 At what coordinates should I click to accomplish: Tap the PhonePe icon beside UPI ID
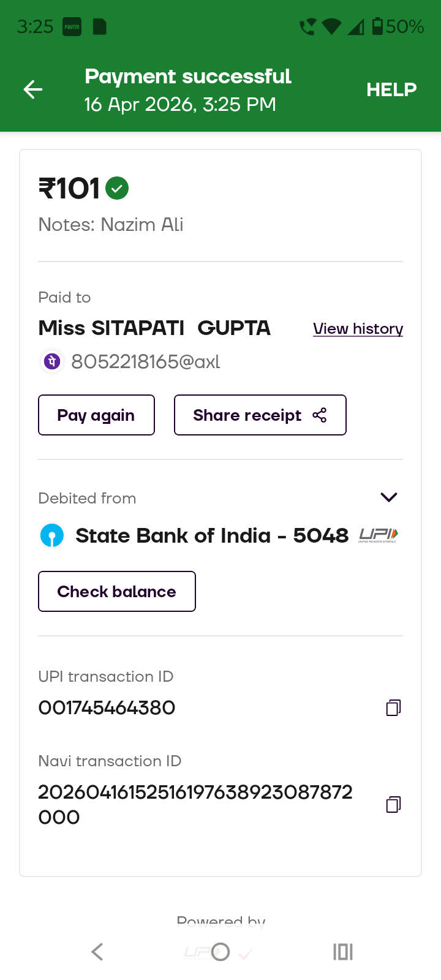[52, 361]
